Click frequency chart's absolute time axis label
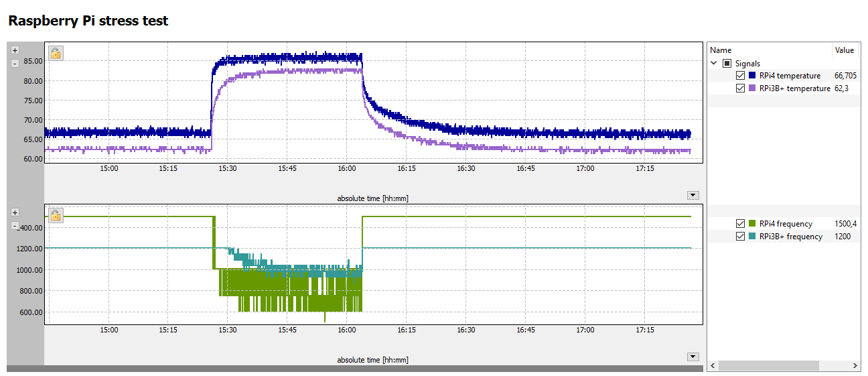 (372, 360)
